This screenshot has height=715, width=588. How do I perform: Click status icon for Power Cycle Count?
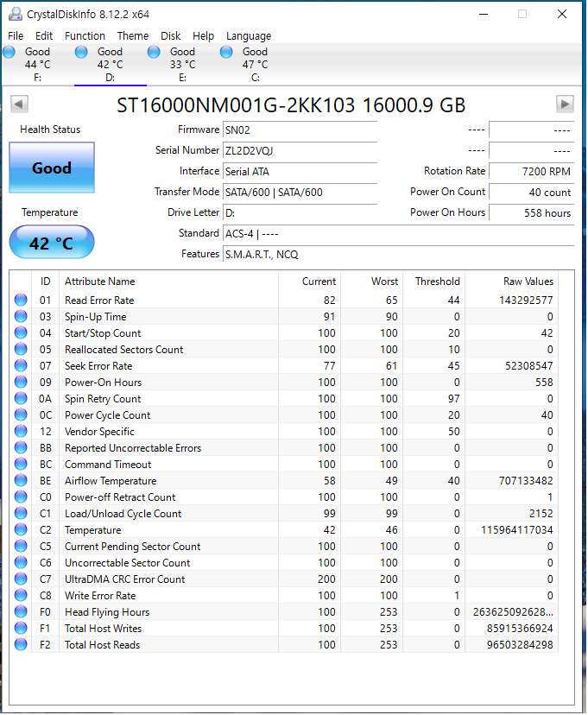point(21,415)
